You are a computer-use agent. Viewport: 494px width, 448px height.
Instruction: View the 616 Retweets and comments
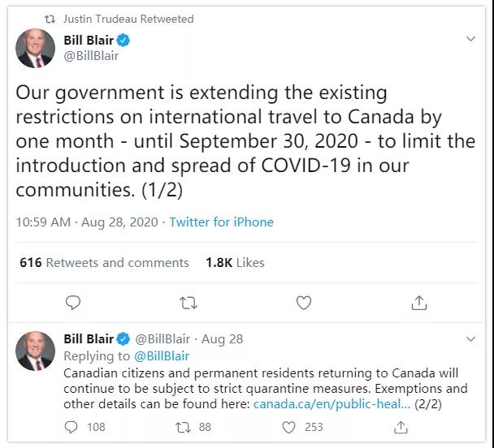[104, 263]
